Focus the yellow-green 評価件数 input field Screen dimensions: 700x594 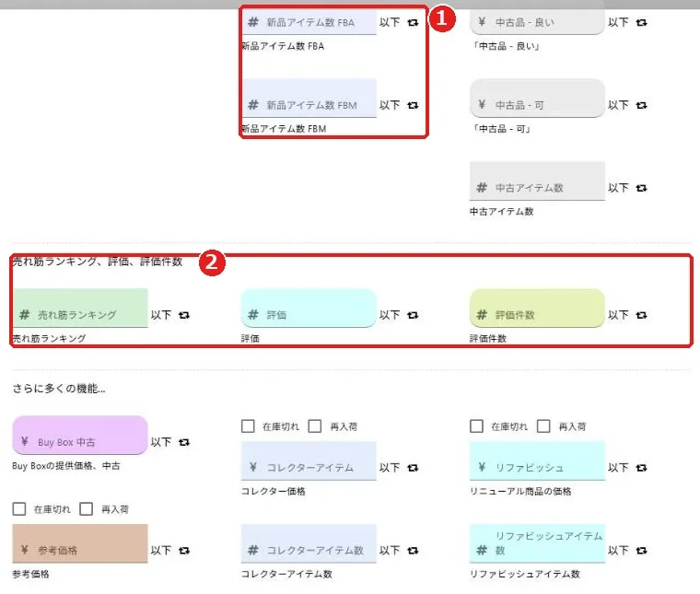pyautogui.click(x=538, y=308)
